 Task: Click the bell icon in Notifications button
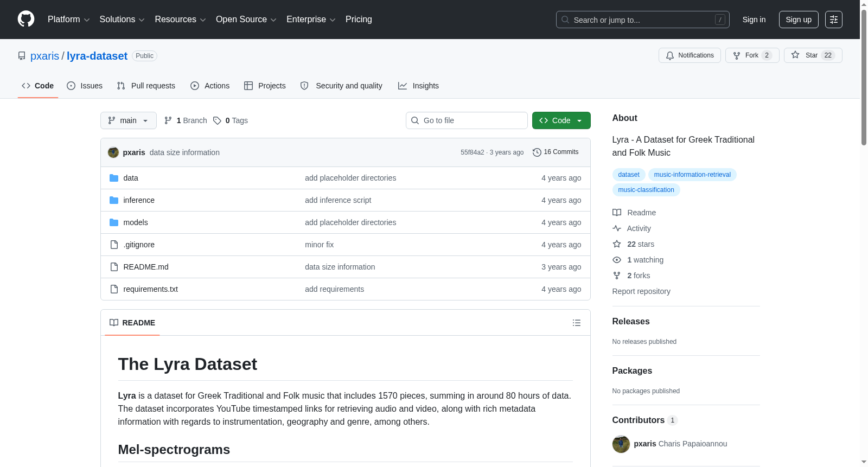coord(670,55)
